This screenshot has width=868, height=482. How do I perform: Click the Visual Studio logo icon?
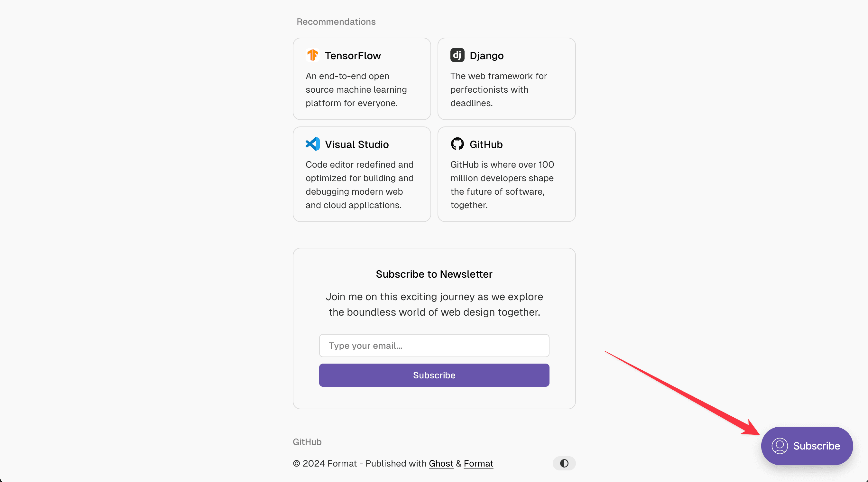(312, 144)
